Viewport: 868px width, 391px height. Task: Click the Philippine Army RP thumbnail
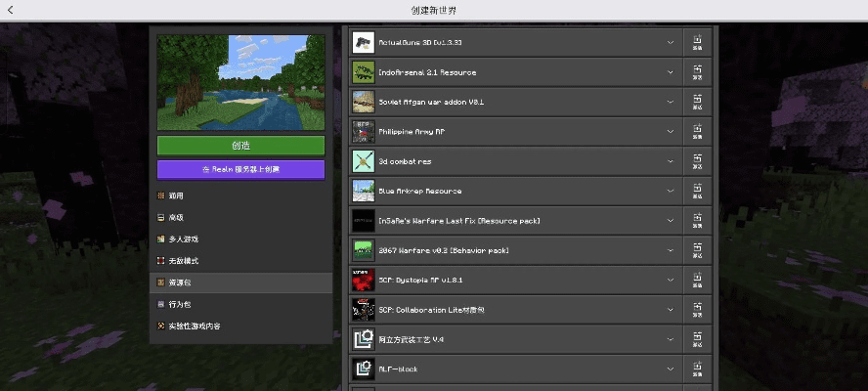pyautogui.click(x=364, y=131)
